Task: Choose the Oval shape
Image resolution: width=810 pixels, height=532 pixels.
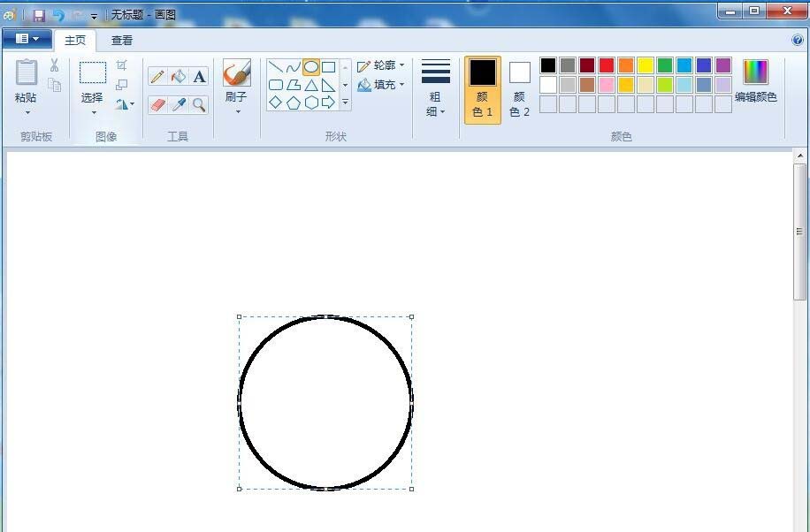Action: click(x=311, y=67)
